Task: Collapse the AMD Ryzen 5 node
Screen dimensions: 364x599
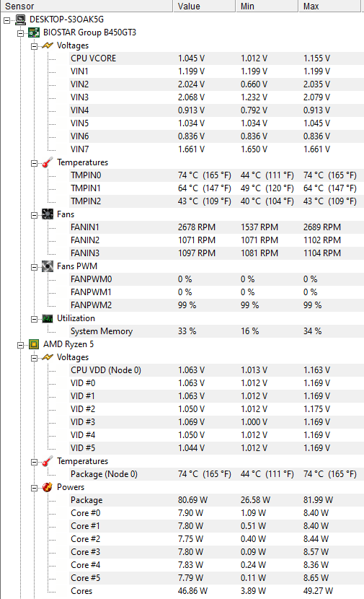Action: pyautogui.click(x=21, y=345)
